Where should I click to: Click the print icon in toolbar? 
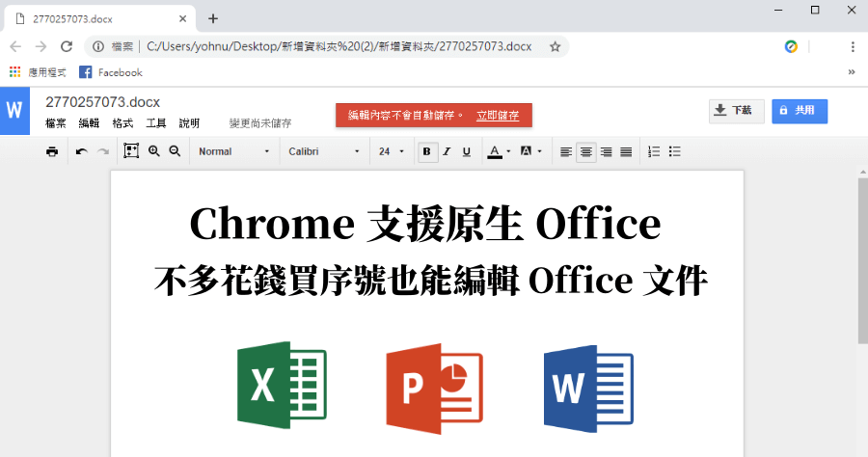click(52, 151)
